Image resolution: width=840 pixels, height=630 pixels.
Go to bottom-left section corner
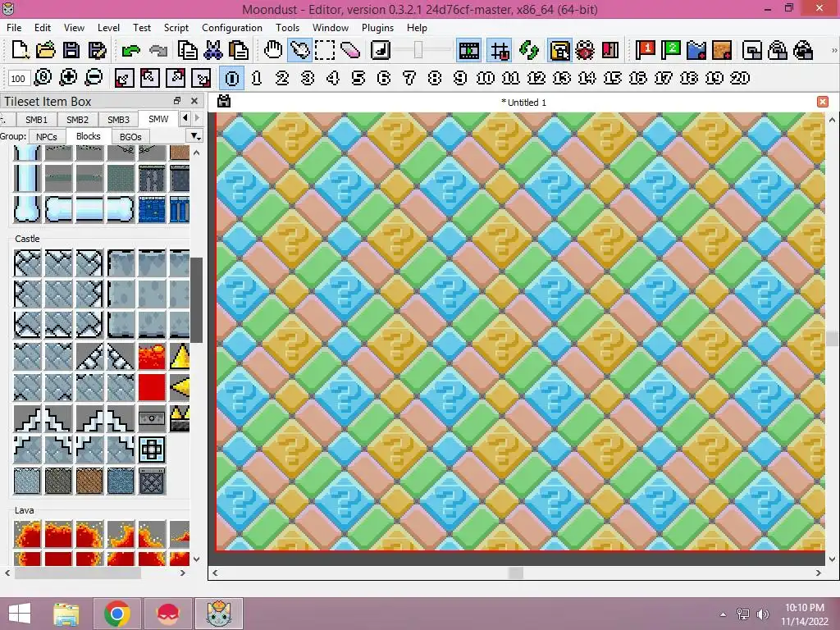(x=125, y=78)
